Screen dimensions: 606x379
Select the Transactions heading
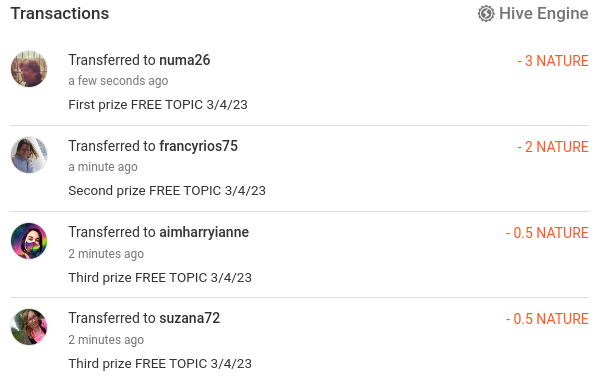[60, 14]
